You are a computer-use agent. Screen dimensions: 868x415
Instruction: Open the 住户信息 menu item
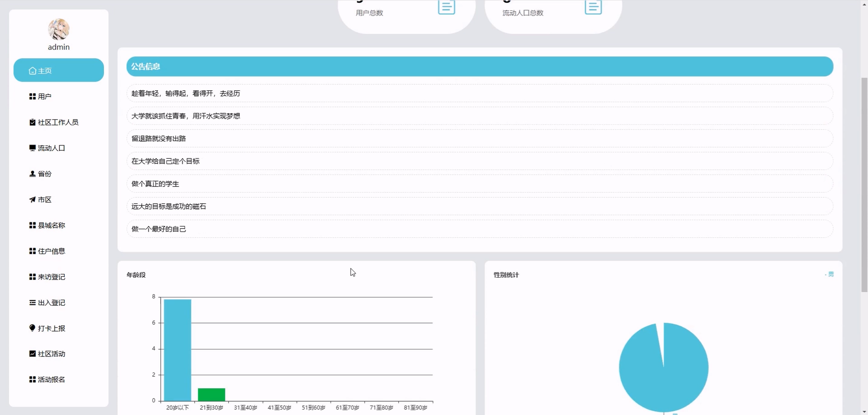pos(51,251)
